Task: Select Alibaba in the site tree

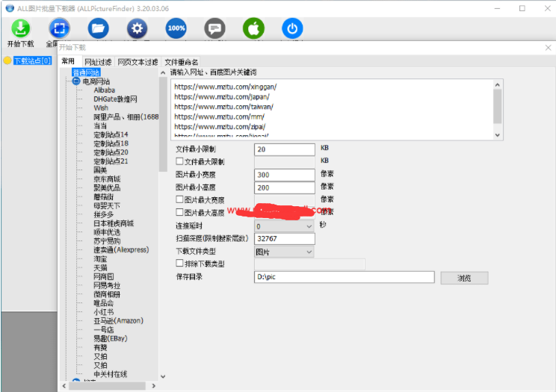Action: coord(105,90)
